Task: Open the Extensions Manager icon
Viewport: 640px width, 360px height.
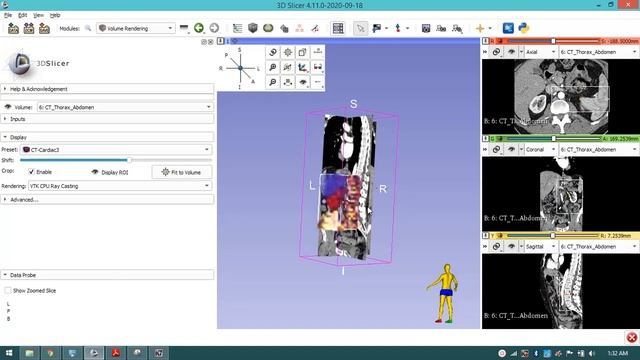Action: [x=508, y=28]
